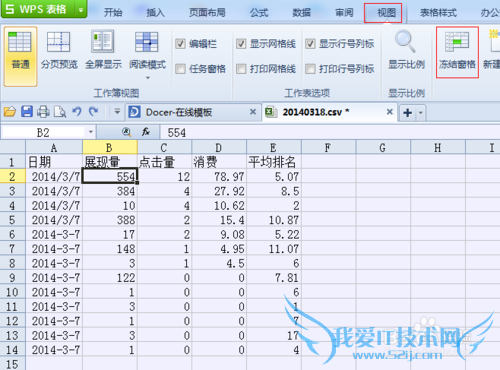Viewport: 500px width, 370px height.
Task: Select column E header
Action: (274, 147)
